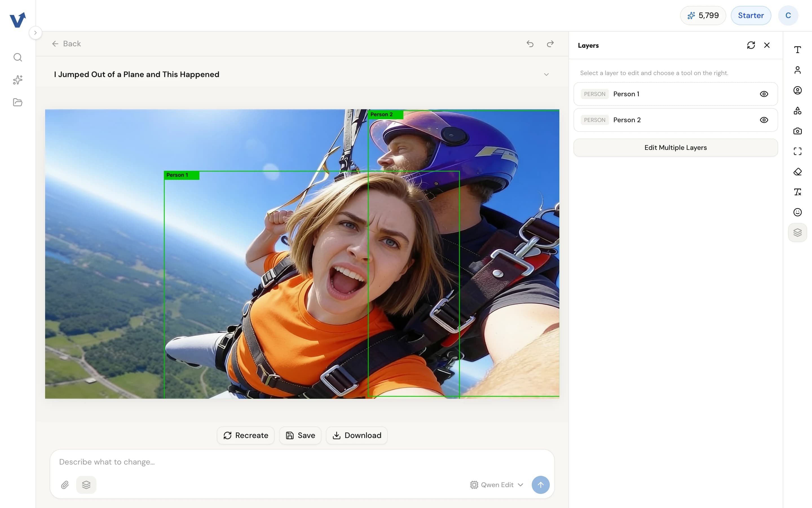This screenshot has height=508, width=812.
Task: Open the folder projects icon in sidebar
Action: click(x=18, y=102)
